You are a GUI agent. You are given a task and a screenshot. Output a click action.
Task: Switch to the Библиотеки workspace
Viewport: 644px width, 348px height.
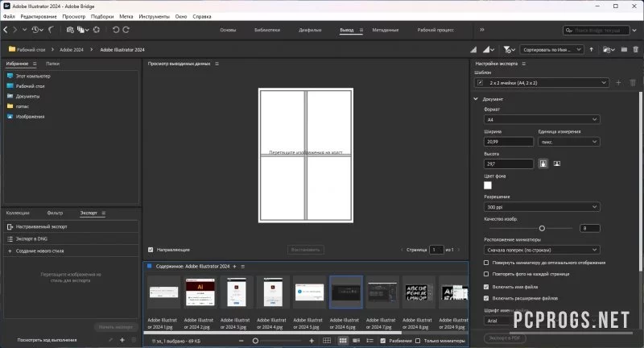tap(267, 30)
